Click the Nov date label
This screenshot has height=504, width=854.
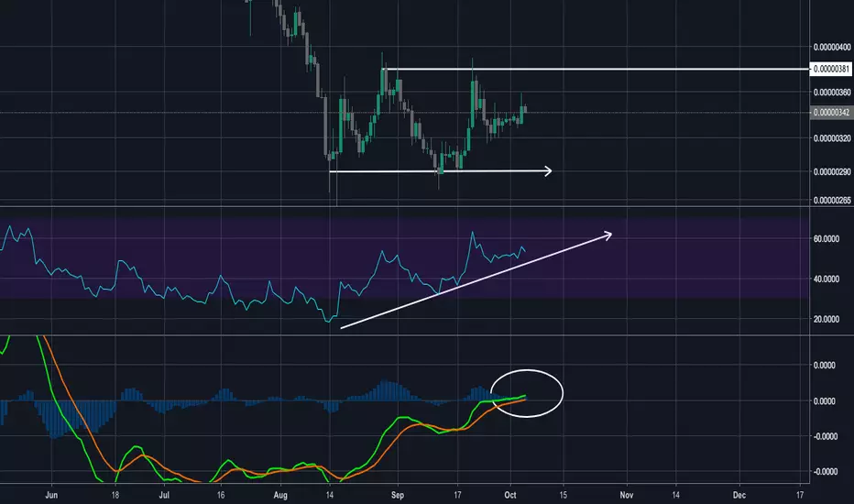[627, 495]
